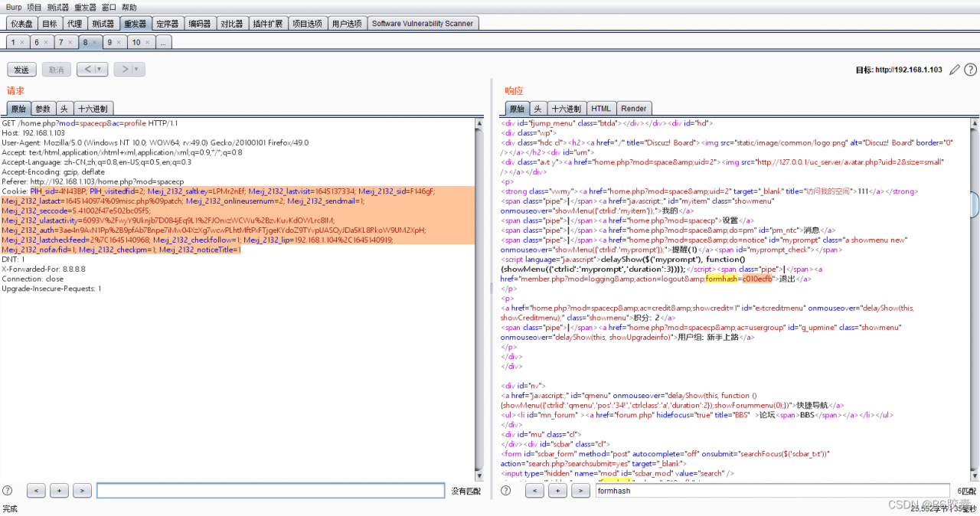The image size is (980, 516).
Task: Focus the response search field containing formhash
Action: click(773, 491)
